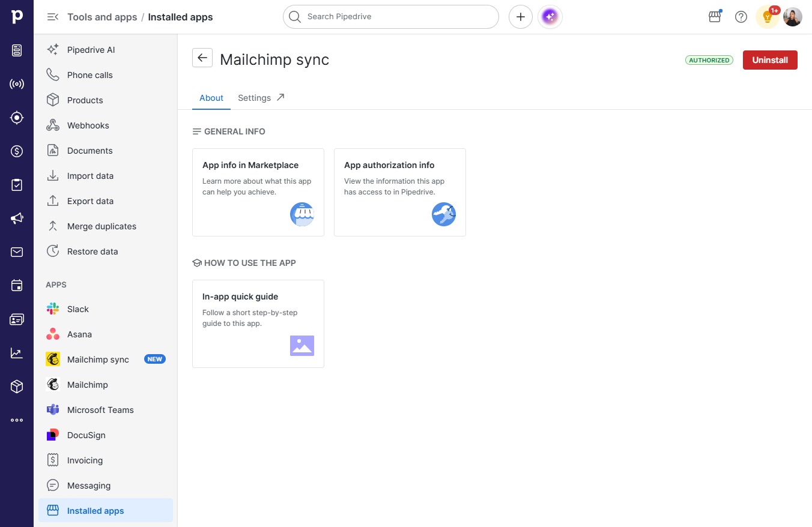Image resolution: width=812 pixels, height=527 pixels.
Task: Show more options via three-dots icon
Action: (17, 420)
